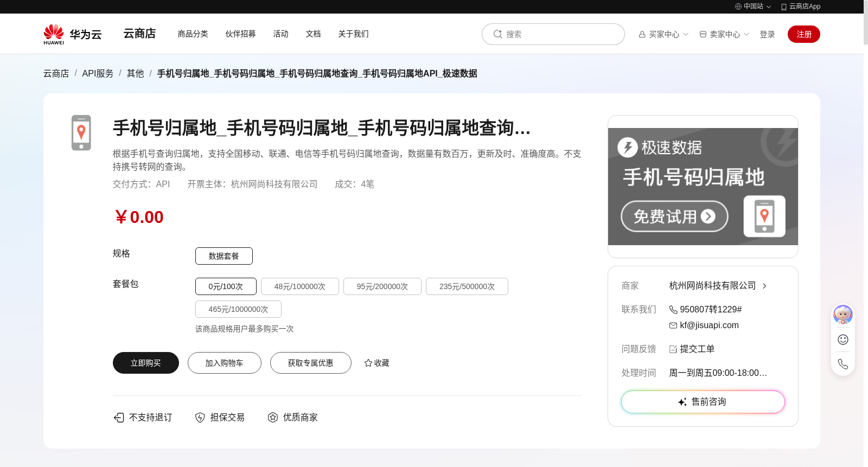Click the search magnifier icon
The height and width of the screenshot is (467, 868).
(x=497, y=34)
